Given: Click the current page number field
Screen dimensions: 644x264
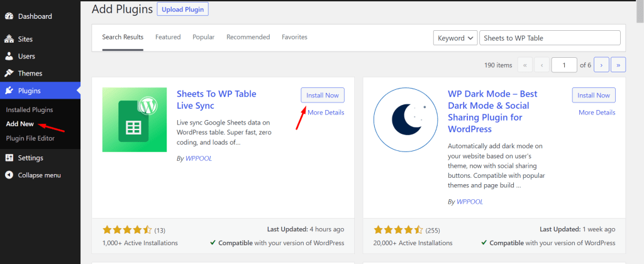Looking at the screenshot, I should pos(564,65).
